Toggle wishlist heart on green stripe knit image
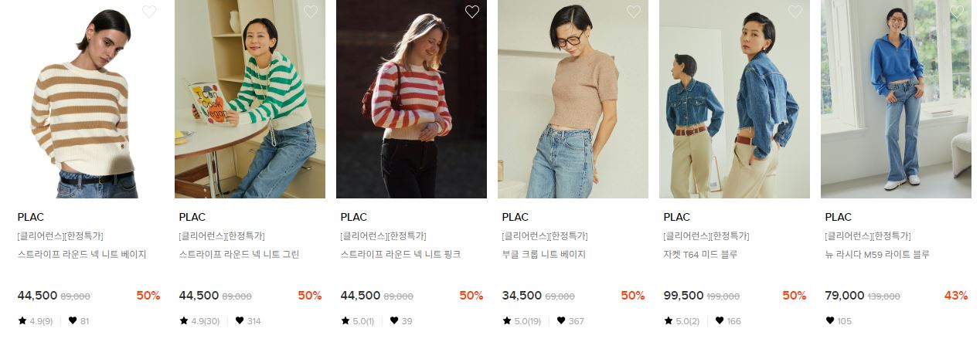Viewport: 980px width, 342px height. [311, 12]
